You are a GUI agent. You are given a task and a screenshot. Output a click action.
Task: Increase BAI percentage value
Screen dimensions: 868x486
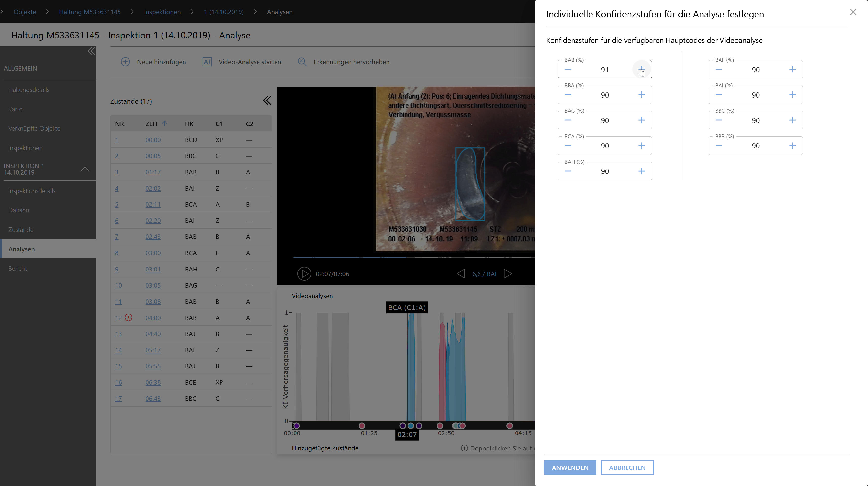793,95
